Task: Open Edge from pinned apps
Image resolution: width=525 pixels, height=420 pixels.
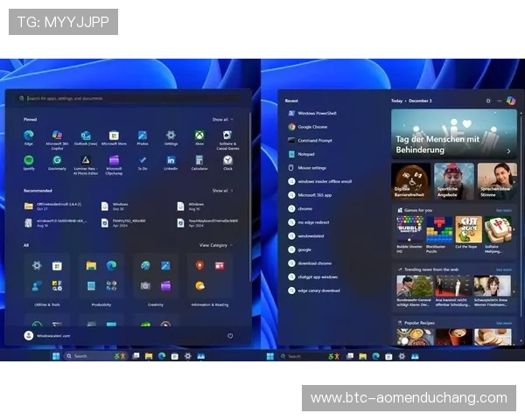Action: (x=29, y=136)
